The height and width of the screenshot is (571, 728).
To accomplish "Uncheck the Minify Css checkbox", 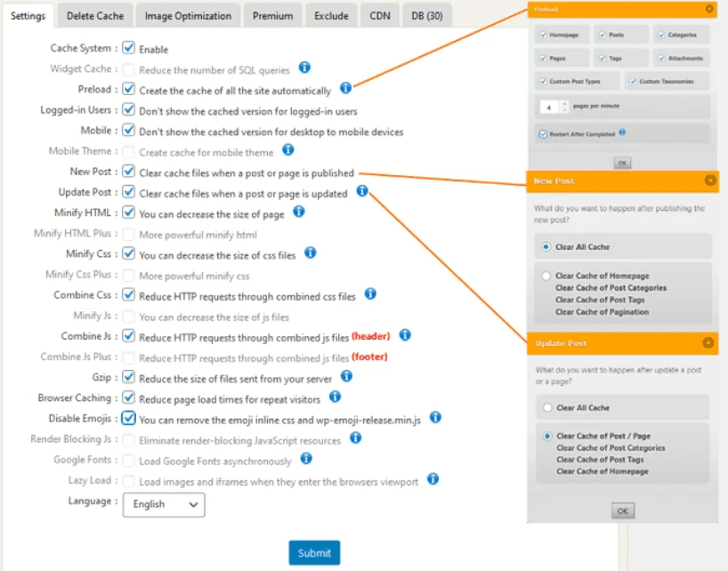I will pyautogui.click(x=129, y=253).
